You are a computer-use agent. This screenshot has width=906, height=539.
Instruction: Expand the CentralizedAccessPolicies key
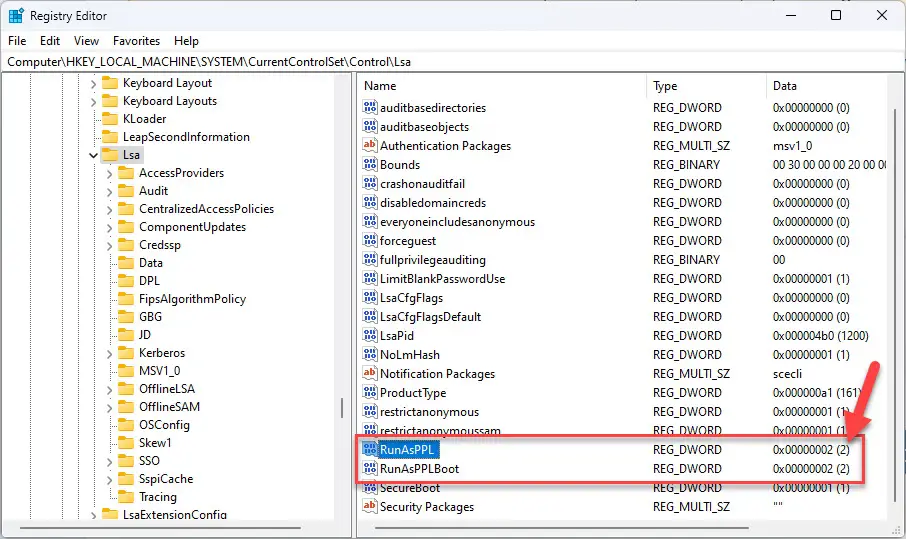coord(109,209)
